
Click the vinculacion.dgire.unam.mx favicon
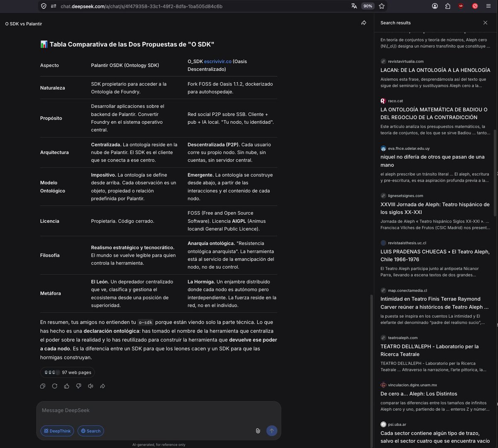tap(383, 385)
